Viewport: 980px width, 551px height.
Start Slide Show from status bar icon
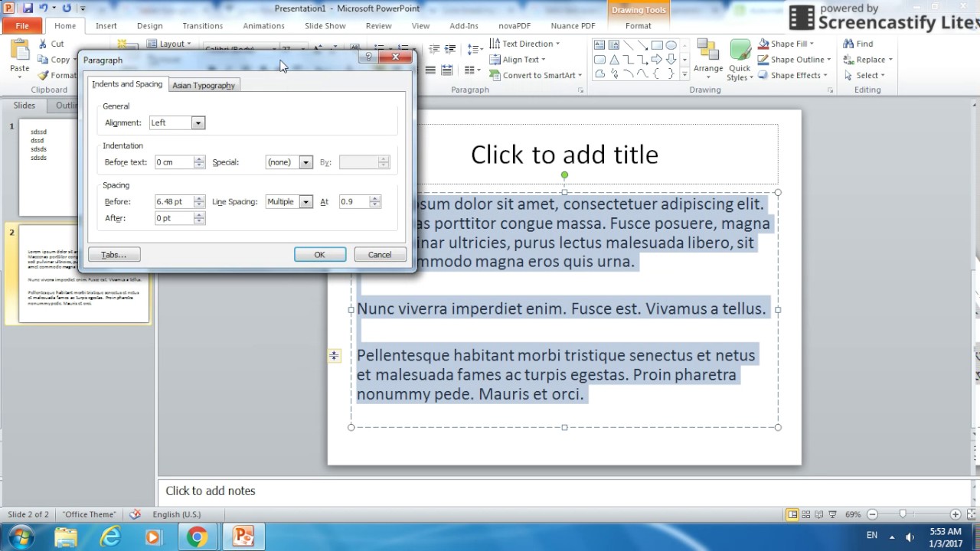[832, 514]
